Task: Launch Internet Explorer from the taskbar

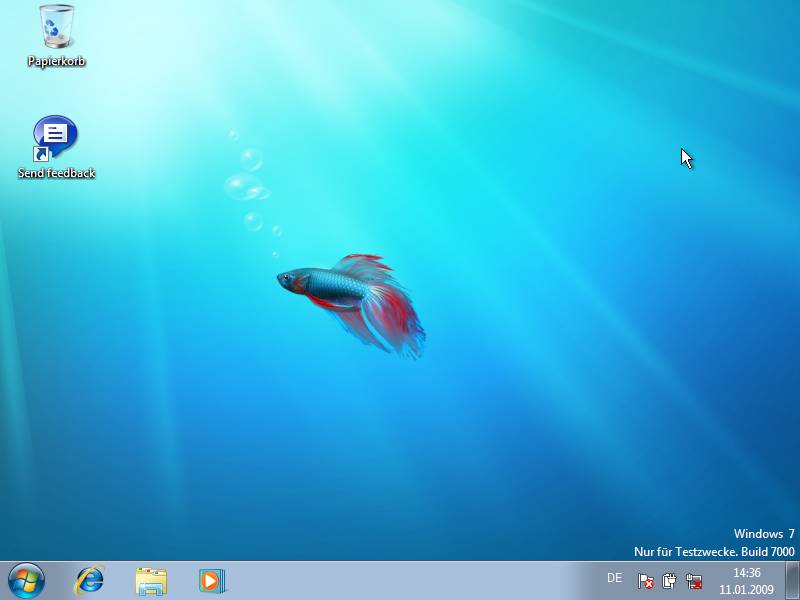Action: (x=89, y=581)
